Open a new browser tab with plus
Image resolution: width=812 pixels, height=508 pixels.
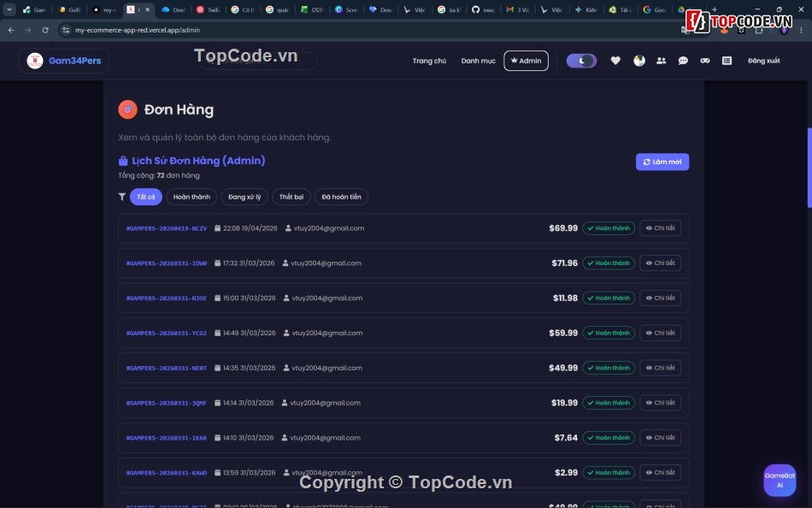click(x=714, y=9)
